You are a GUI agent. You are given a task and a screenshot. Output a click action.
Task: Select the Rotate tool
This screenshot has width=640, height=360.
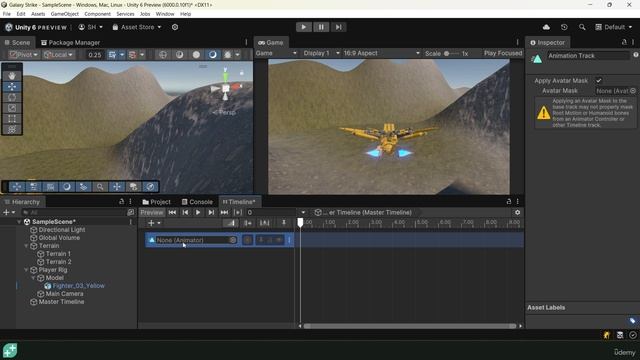coord(12,98)
